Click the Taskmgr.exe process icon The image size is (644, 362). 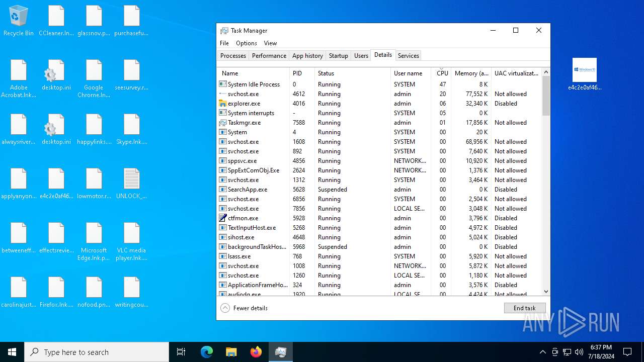pos(223,123)
